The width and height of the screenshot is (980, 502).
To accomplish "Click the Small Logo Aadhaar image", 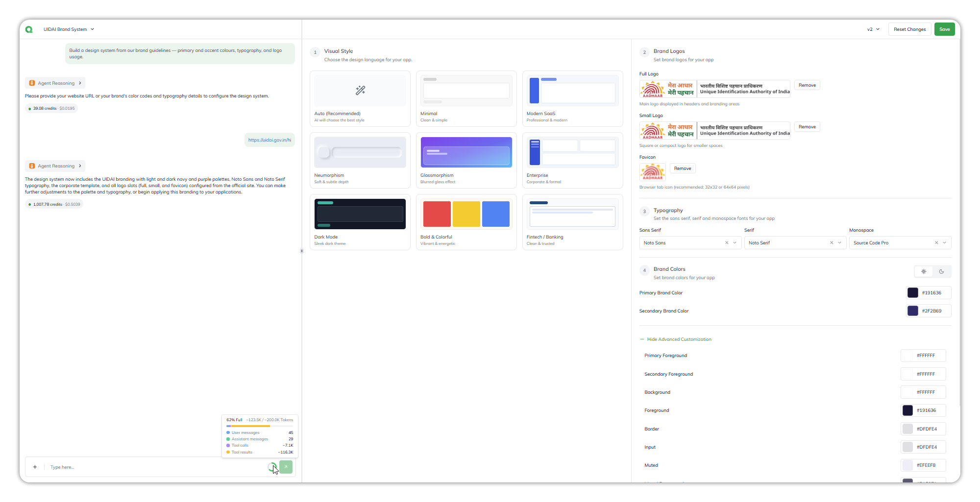I will (715, 131).
